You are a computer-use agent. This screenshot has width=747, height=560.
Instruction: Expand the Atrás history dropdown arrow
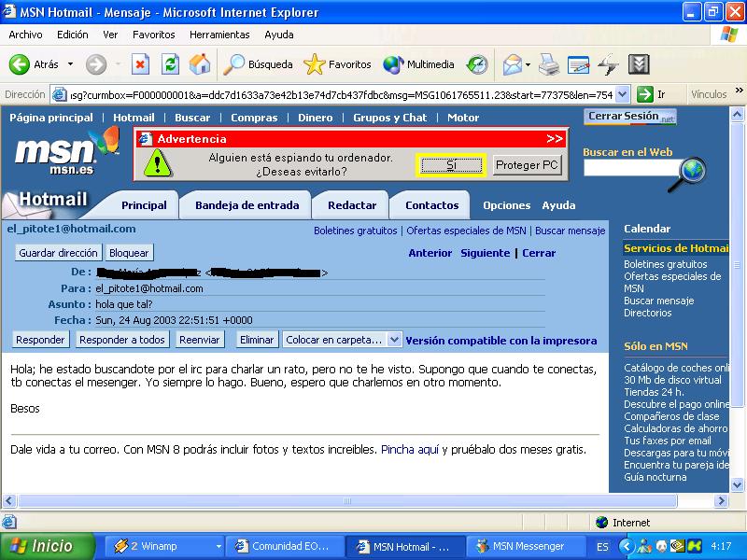[69, 65]
